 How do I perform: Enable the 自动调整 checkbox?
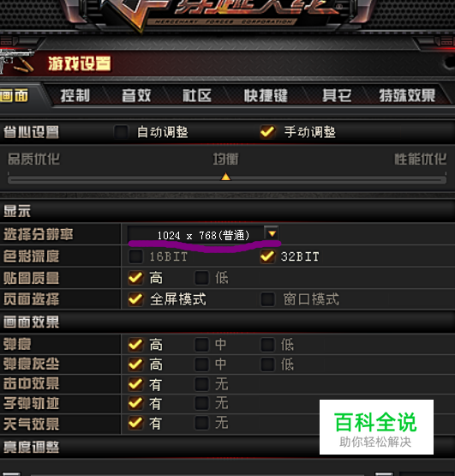click(x=121, y=132)
